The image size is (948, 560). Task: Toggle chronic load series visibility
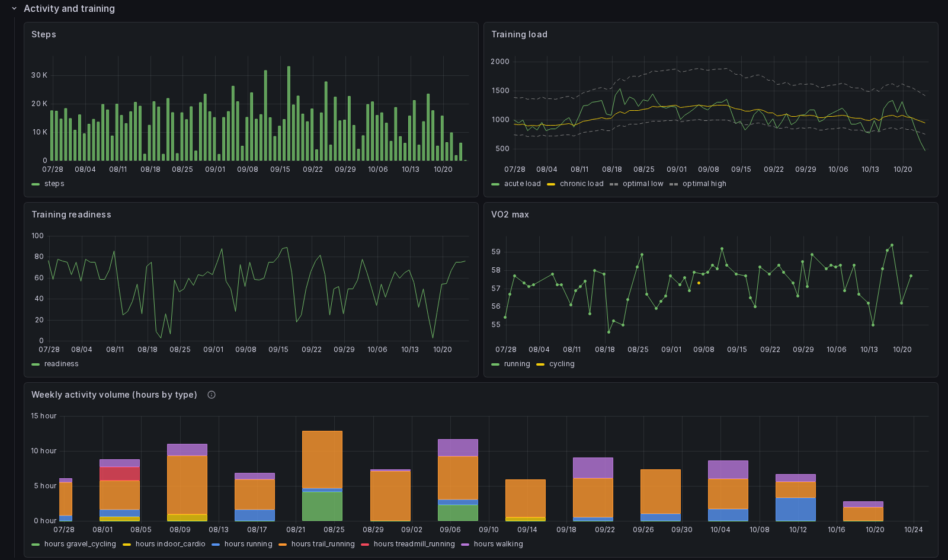pyautogui.click(x=582, y=184)
